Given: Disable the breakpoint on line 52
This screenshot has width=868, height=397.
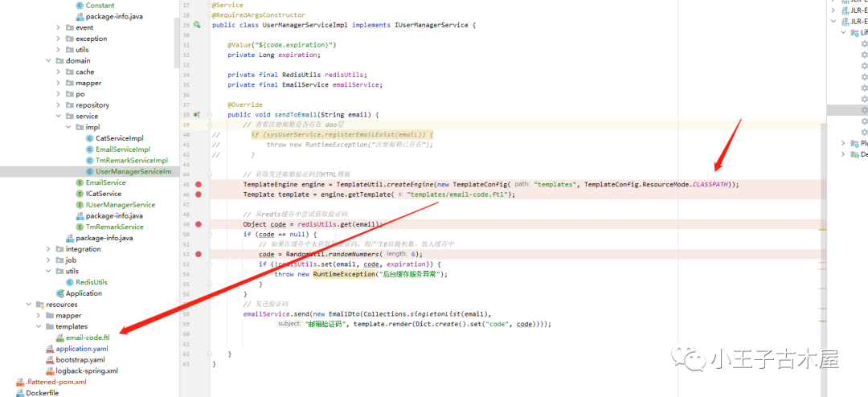Looking at the screenshot, I should 199,254.
